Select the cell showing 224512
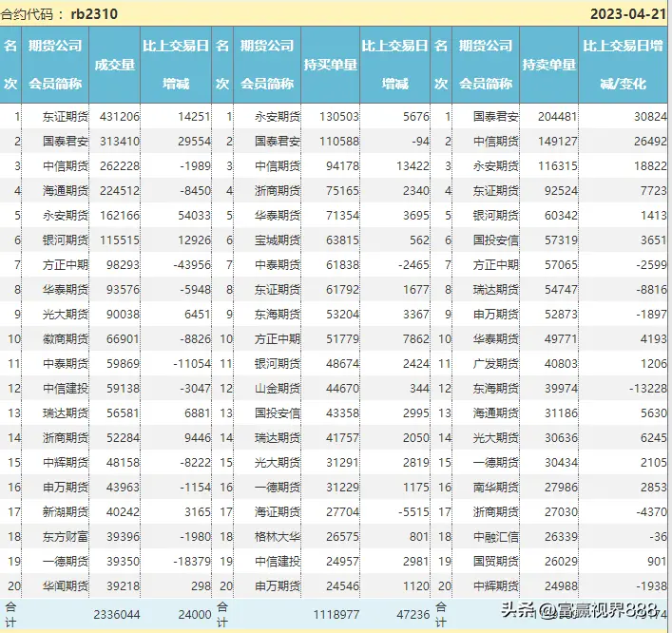The width and height of the screenshot is (672, 633). (x=120, y=191)
